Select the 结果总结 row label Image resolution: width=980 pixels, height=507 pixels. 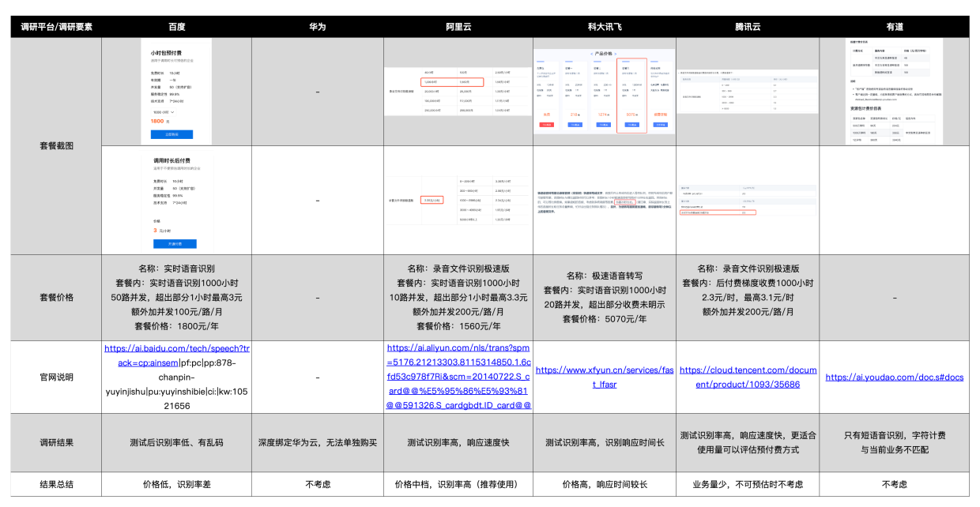point(56,484)
